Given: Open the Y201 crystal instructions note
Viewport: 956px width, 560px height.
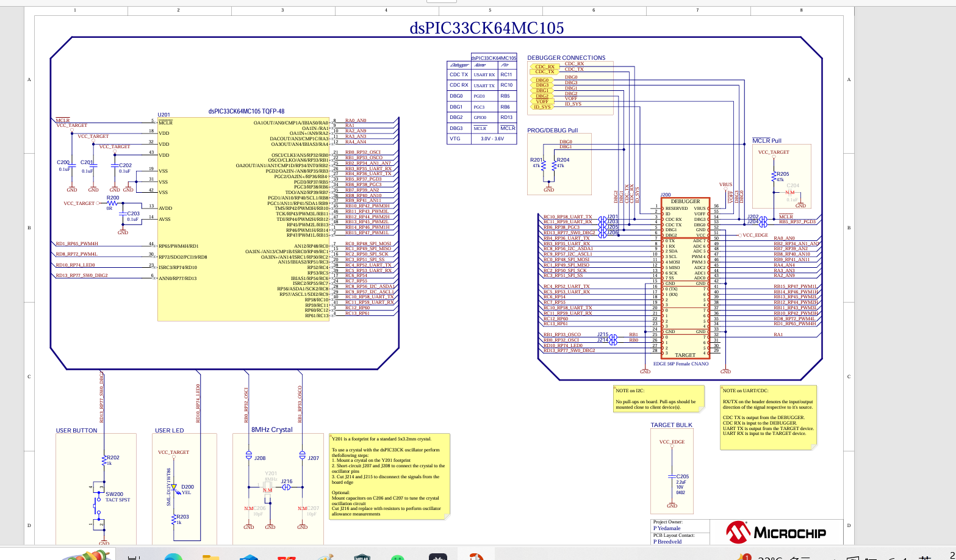Looking at the screenshot, I should point(390,476).
